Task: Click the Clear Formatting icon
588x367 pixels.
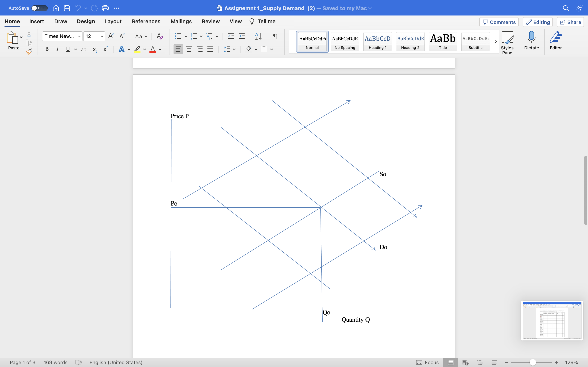Action: pos(160,36)
